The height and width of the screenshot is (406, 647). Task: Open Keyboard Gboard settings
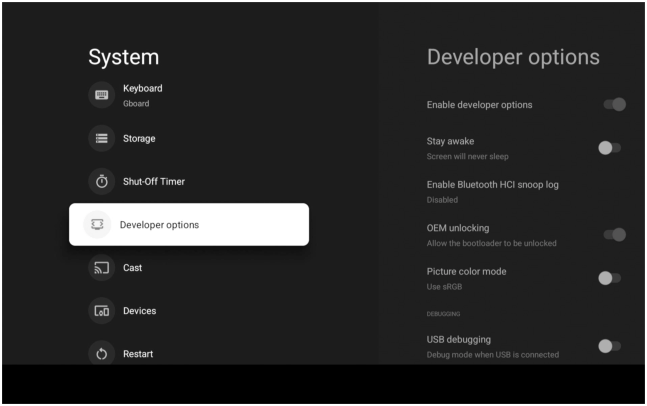click(142, 95)
